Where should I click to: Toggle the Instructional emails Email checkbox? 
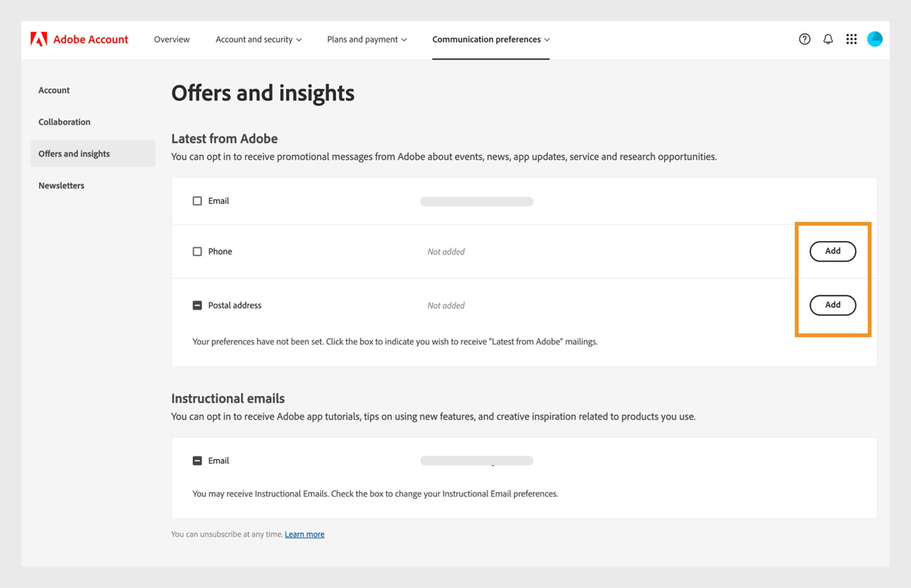click(197, 460)
